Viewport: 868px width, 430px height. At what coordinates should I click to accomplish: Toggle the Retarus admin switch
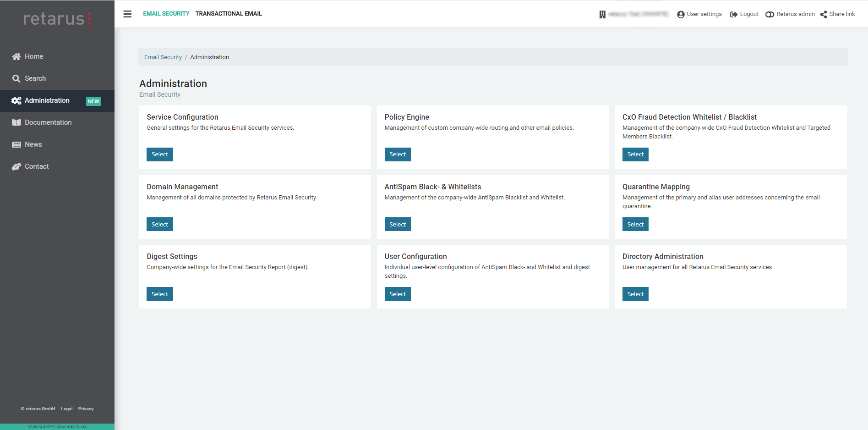(x=770, y=14)
